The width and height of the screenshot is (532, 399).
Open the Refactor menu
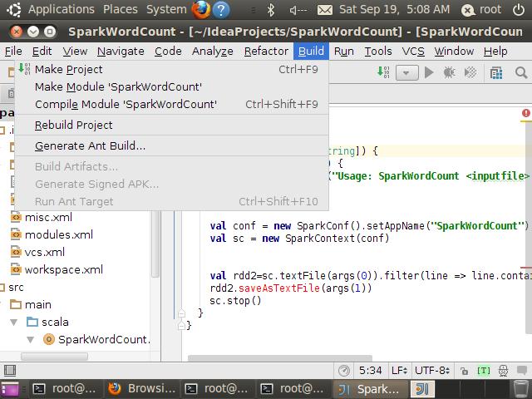tap(266, 52)
